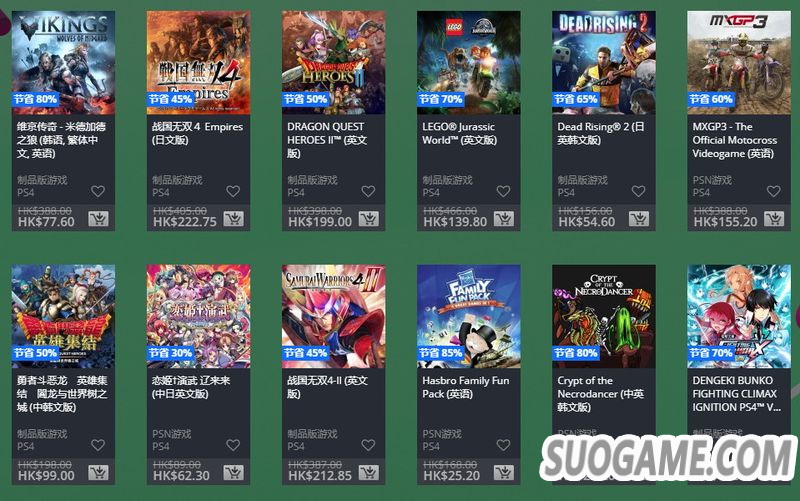Image resolution: width=800 pixels, height=501 pixels.
Task: Favorite MXGP3 using its heart icon
Action: (x=774, y=191)
